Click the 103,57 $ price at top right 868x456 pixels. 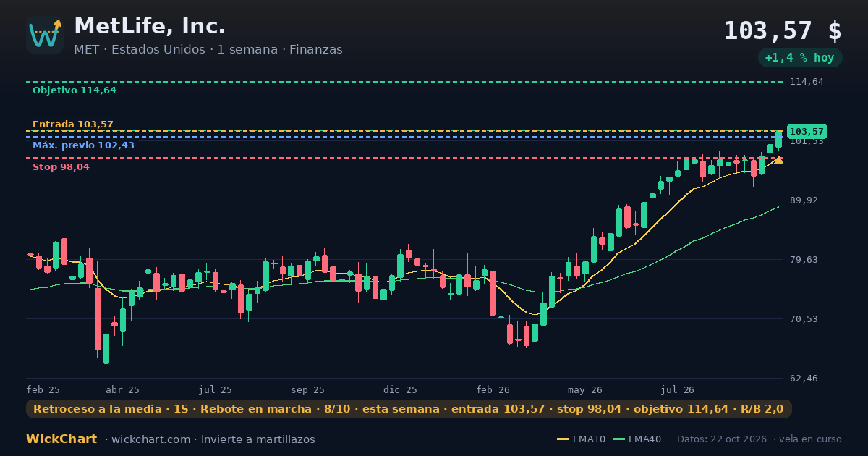pyautogui.click(x=783, y=30)
